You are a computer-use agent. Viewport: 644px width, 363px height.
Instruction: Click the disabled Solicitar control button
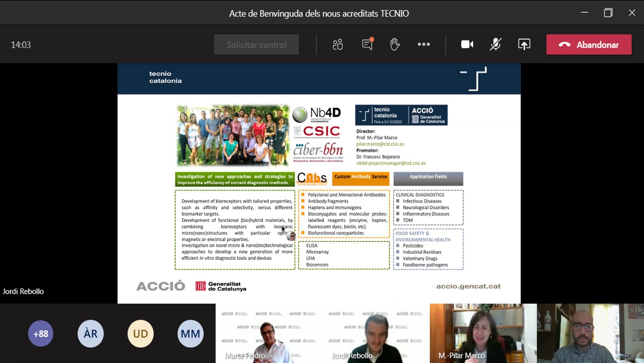coord(256,45)
